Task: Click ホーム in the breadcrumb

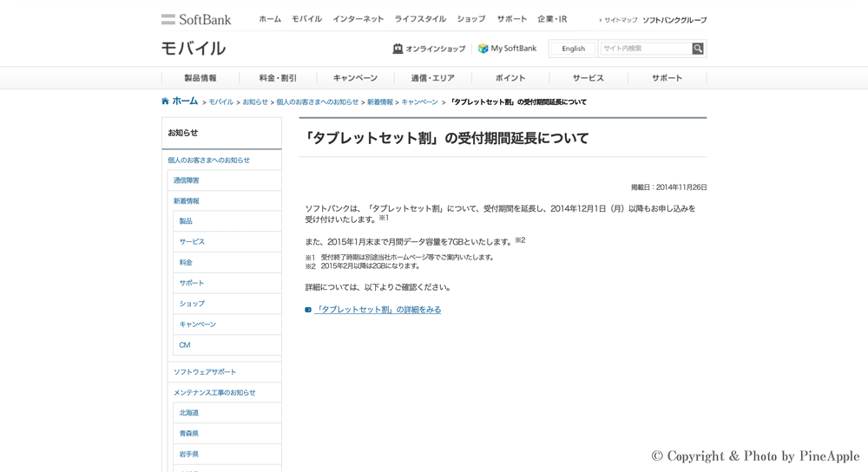Action: [185, 101]
